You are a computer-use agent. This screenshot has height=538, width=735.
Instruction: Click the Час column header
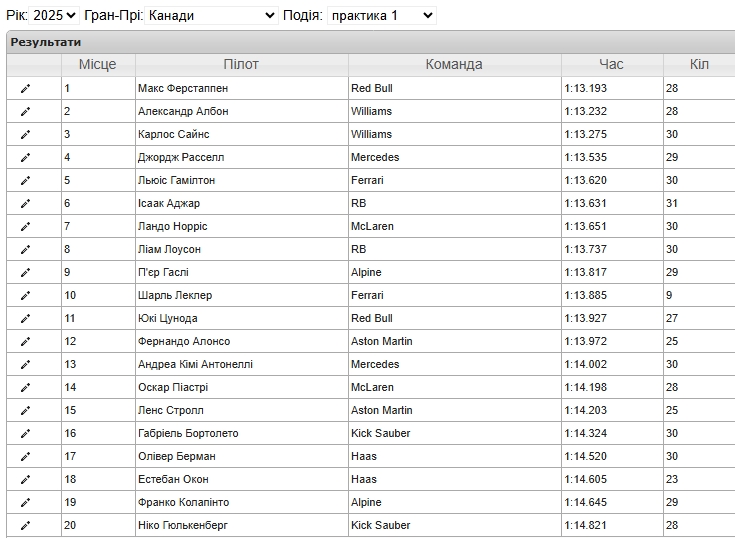coord(612,64)
